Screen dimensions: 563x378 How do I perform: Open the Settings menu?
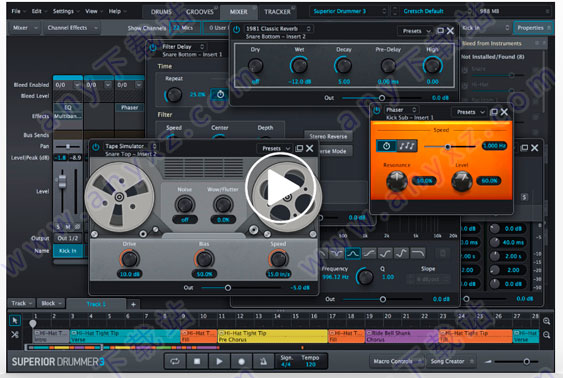coord(66,11)
